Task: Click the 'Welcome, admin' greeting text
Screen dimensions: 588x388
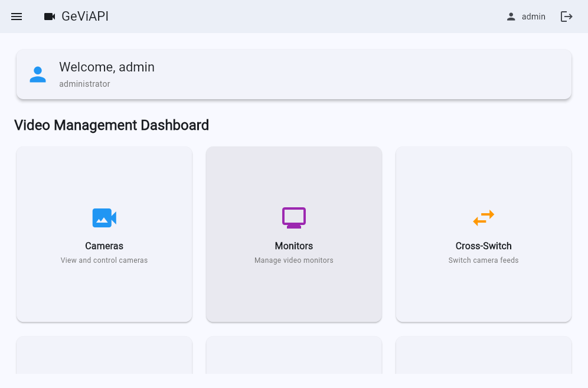Action: (107, 67)
